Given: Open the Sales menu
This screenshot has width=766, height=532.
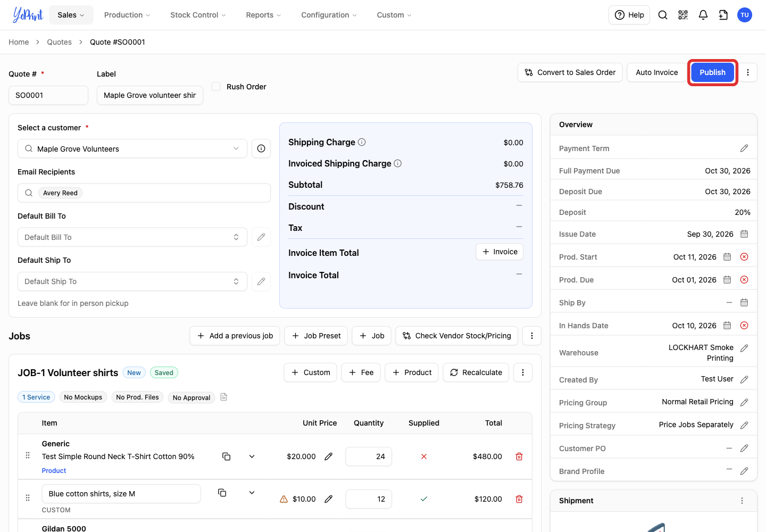Looking at the screenshot, I should [71, 15].
